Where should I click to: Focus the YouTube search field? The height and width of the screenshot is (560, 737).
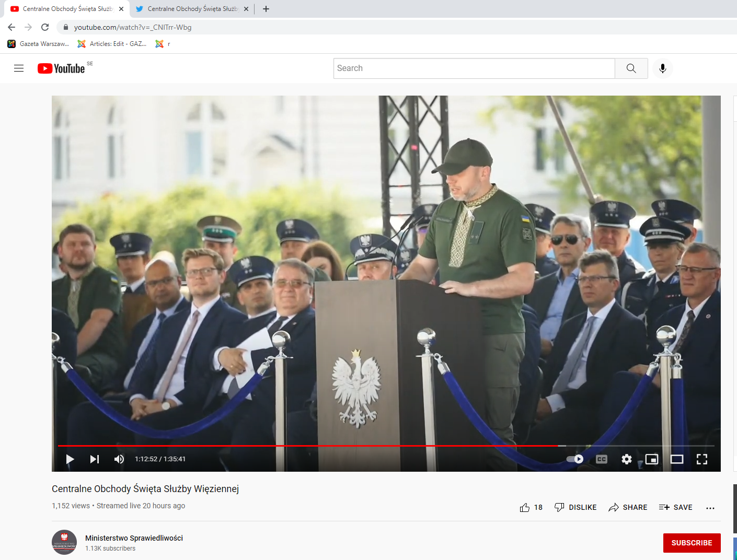pyautogui.click(x=474, y=68)
